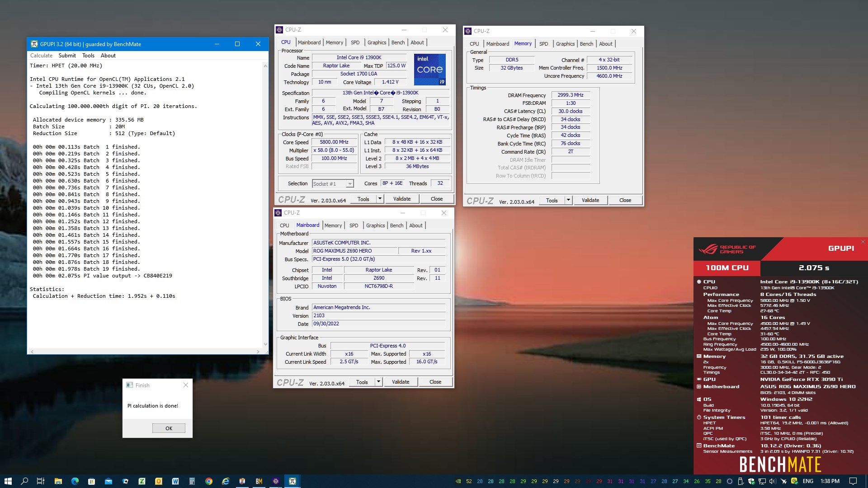Open Microsoft Edge from taskbar
Screen dimensions: 868x488
pos(75,481)
